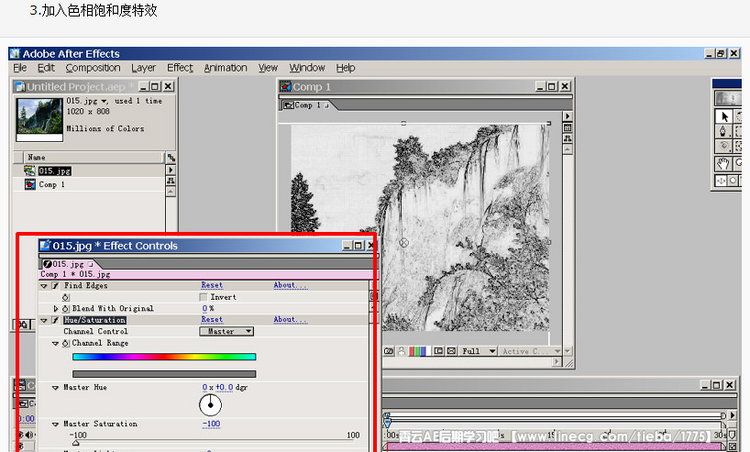The height and width of the screenshot is (452, 750).
Task: Click the rainbow Channel Range color bar
Action: point(164,356)
